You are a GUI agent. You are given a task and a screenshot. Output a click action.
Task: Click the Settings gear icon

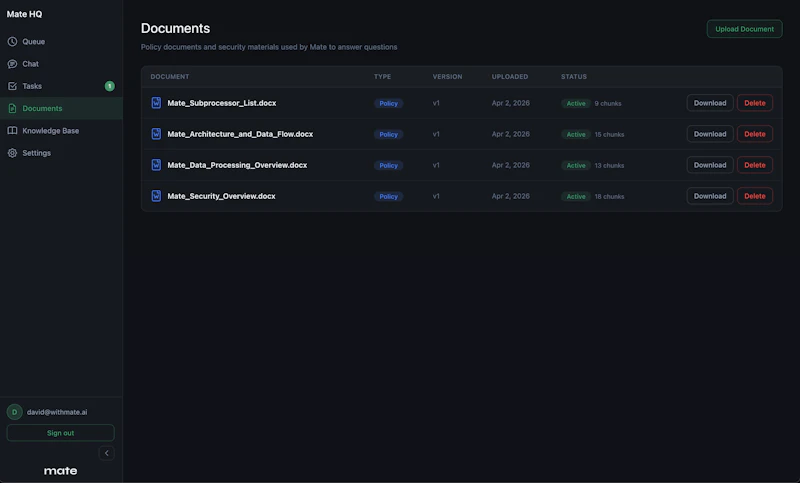12,153
